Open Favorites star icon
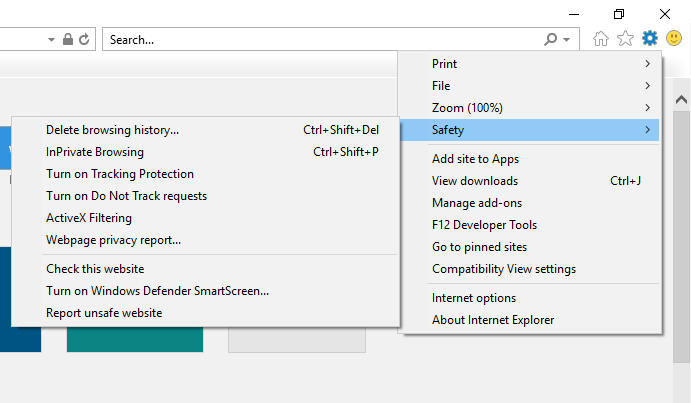Image resolution: width=691 pixels, height=403 pixels. (625, 39)
